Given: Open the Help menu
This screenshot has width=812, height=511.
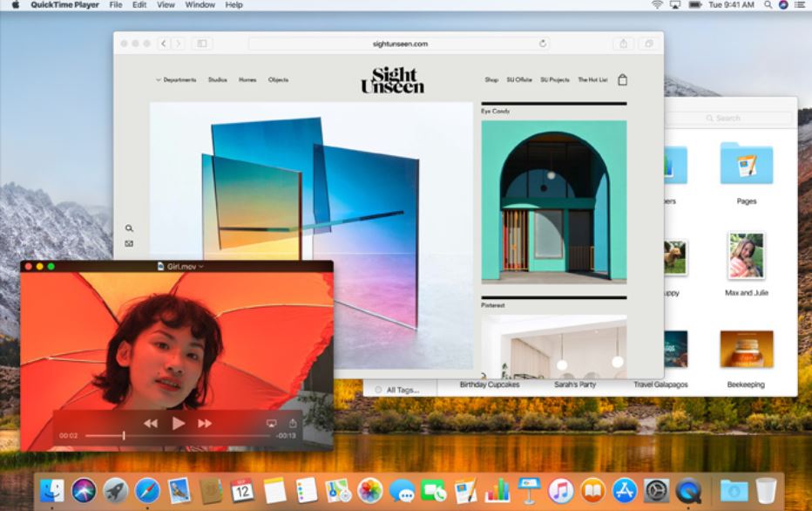Looking at the screenshot, I should click(x=233, y=4).
